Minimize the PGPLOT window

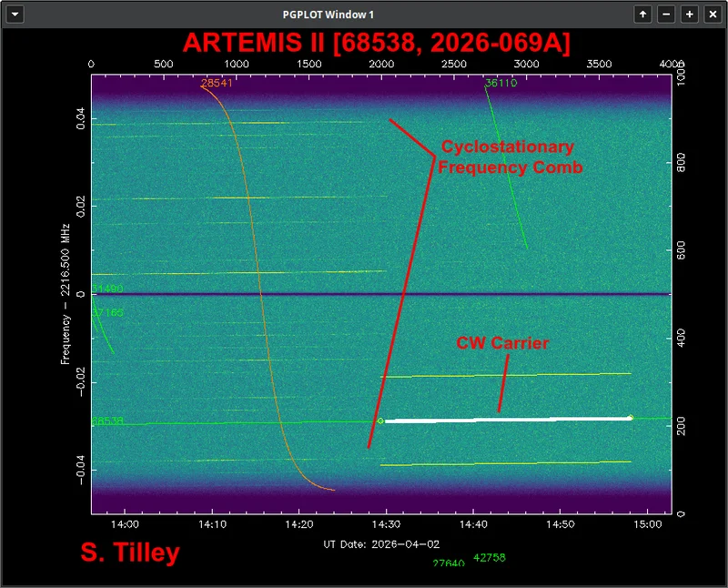(x=666, y=15)
